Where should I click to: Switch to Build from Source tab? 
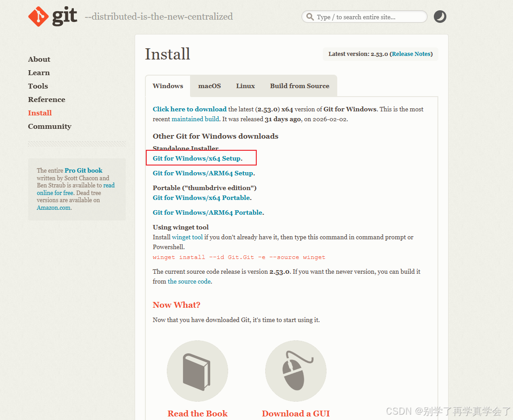click(x=300, y=86)
